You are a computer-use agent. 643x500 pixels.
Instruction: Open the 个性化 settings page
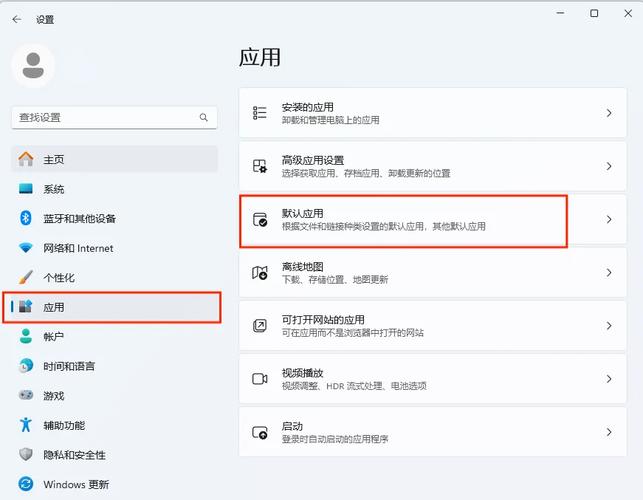114,278
